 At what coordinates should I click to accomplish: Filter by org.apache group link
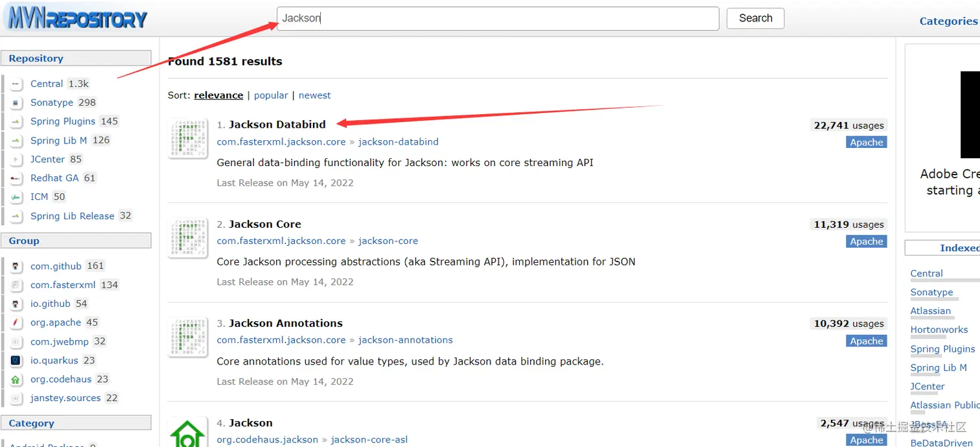(x=56, y=322)
